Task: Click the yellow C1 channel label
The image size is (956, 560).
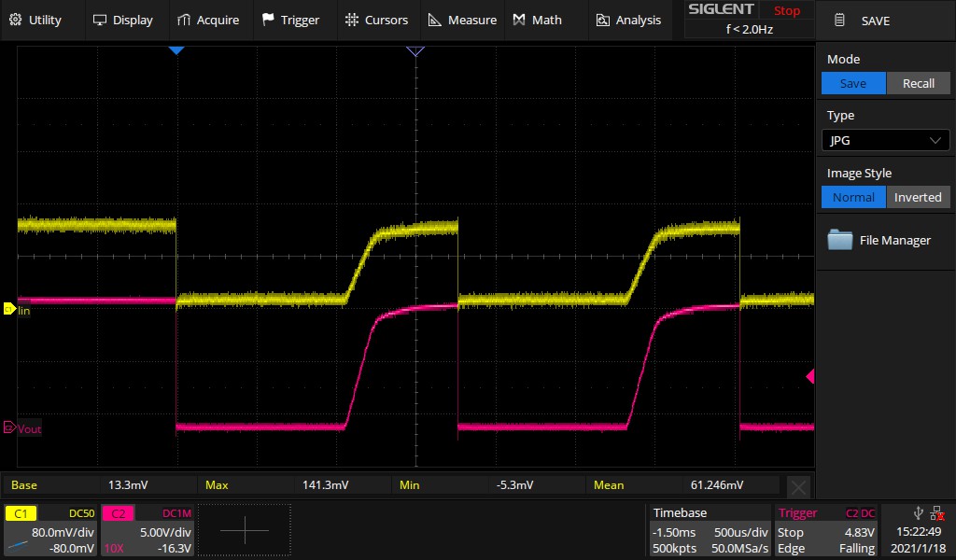Action: coord(21,513)
